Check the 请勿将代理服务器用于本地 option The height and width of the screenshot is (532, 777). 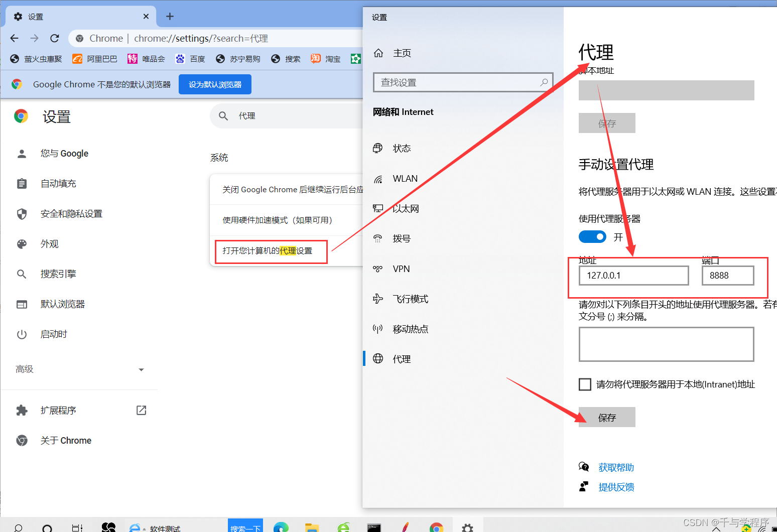[x=585, y=384]
